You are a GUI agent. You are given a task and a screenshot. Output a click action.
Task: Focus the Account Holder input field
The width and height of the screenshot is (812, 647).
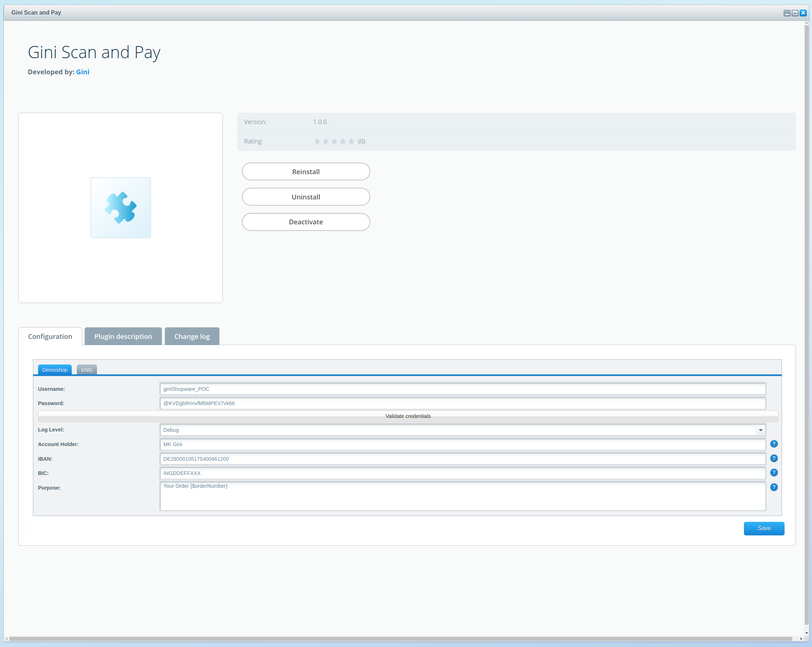click(463, 444)
